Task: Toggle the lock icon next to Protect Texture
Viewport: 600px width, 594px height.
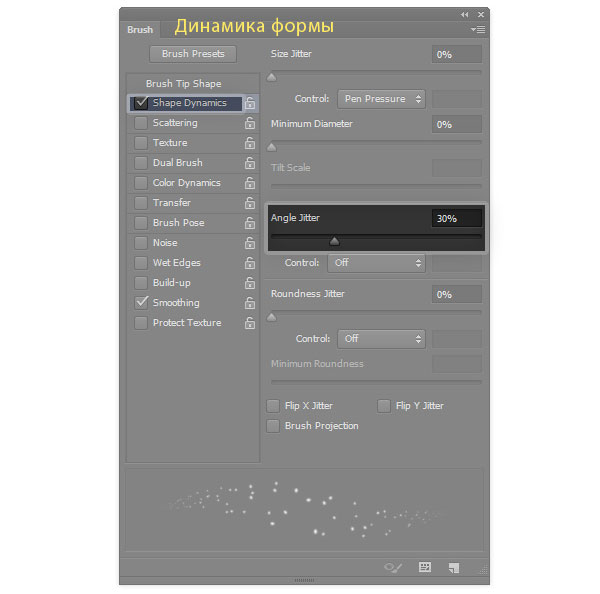Action: [x=250, y=323]
